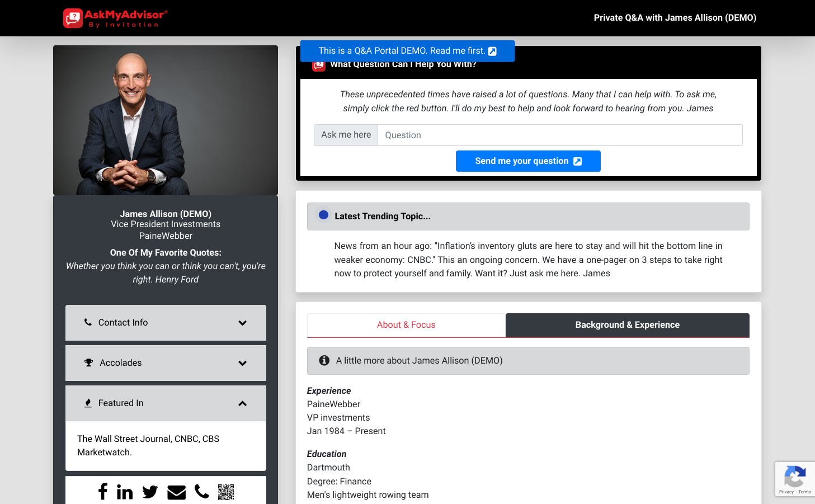
Task: Select the Background & Experience tab
Action: [628, 325]
